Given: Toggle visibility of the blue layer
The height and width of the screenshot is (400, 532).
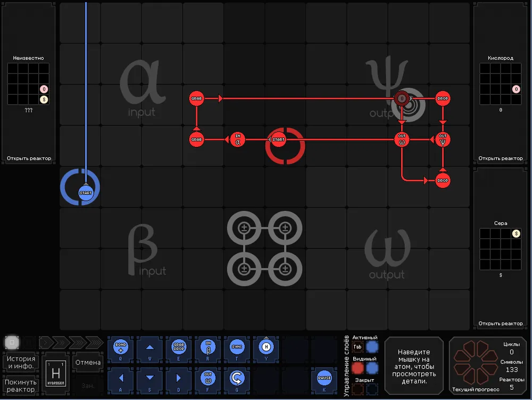Looking at the screenshot, I should (372, 368).
